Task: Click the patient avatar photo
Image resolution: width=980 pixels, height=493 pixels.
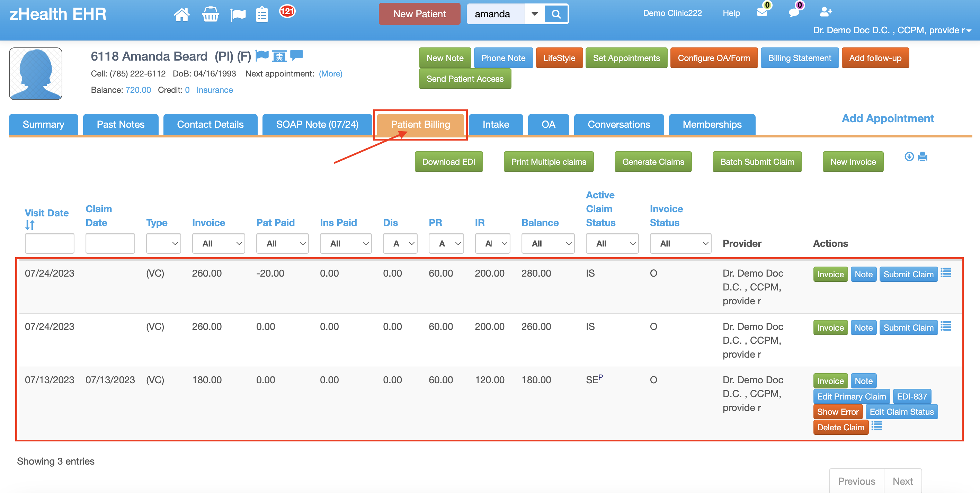Action: tap(36, 74)
